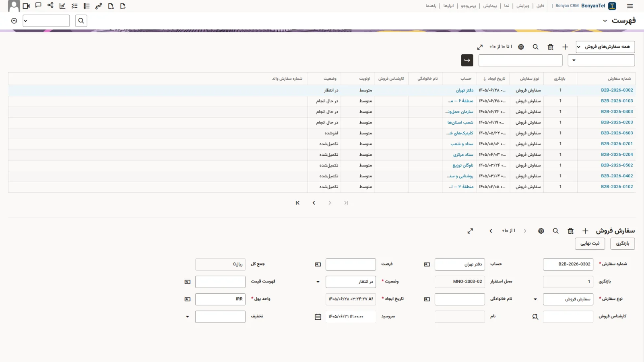Image resolution: width=644 pixels, height=362 pixels.
Task: Open the تخفیف dropdown arrow
Action: point(188,317)
